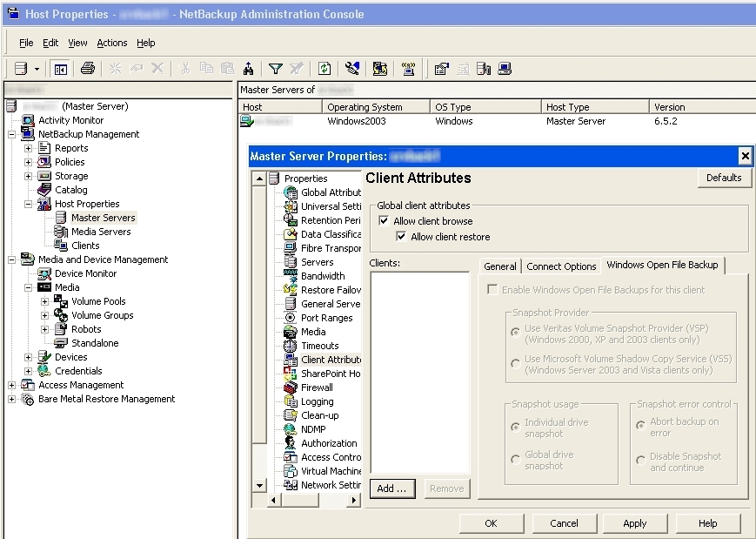This screenshot has width=756, height=539.
Task: Open the View menu
Action: click(x=77, y=43)
